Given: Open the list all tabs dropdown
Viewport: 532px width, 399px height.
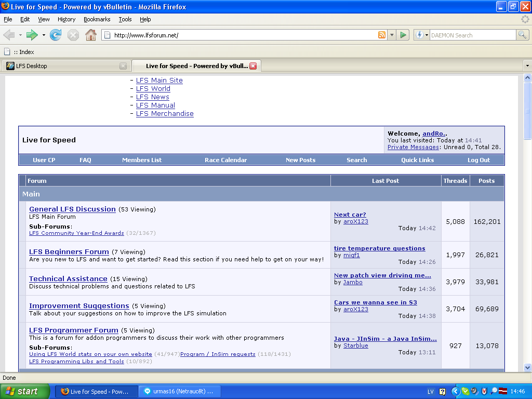Looking at the screenshot, I should (527, 66).
